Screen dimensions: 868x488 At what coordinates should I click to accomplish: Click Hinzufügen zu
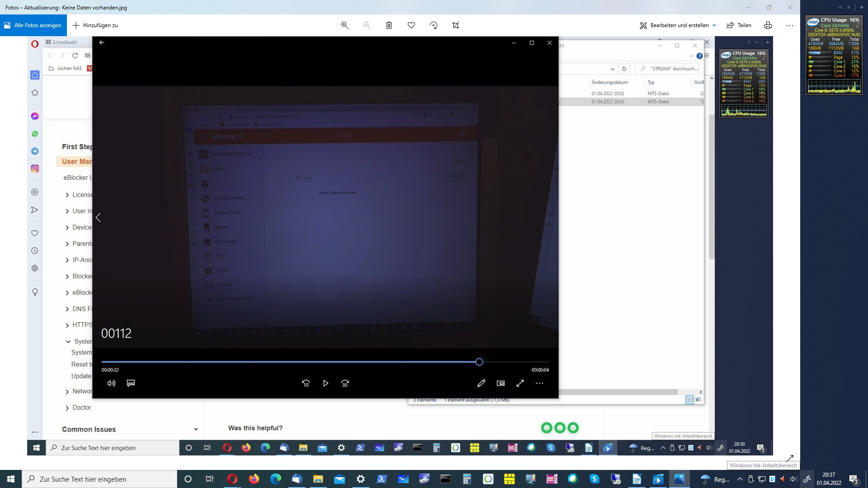tap(95, 25)
